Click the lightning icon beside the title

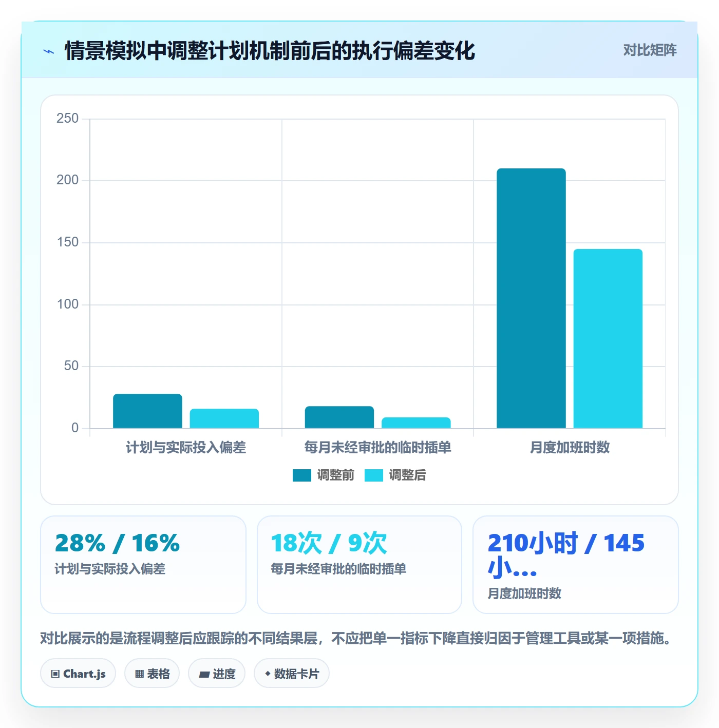[49, 51]
